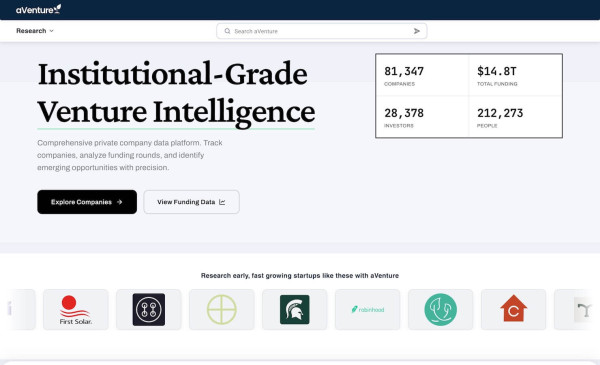This screenshot has height=365, width=600.
Task: Click the 212,273 People stat
Action: click(515, 117)
